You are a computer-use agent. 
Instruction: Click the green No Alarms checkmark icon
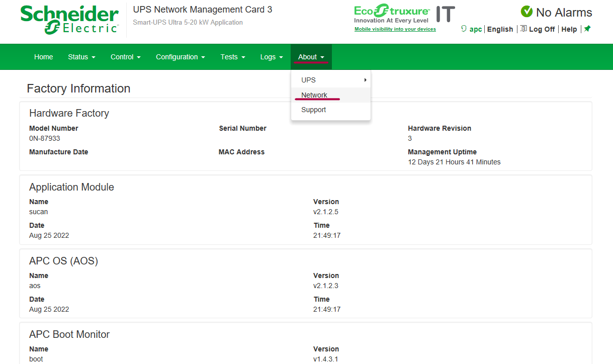click(x=527, y=12)
